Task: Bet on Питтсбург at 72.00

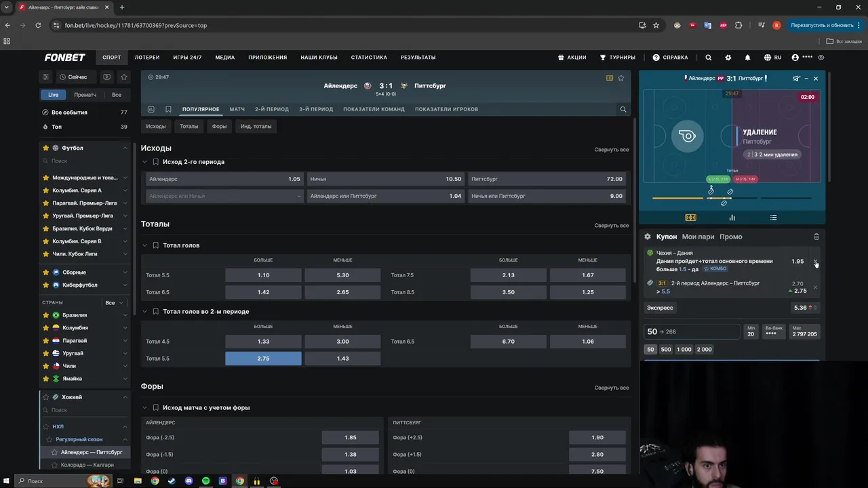Action: point(547,179)
